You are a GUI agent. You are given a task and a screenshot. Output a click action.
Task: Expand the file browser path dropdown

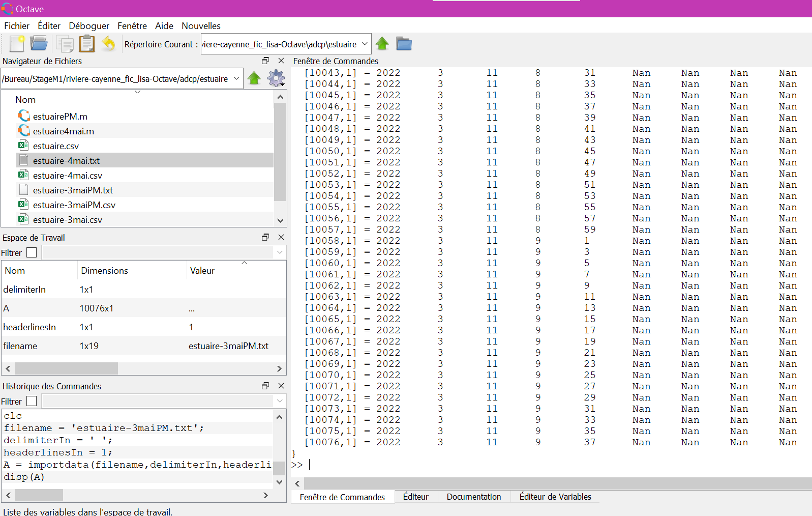[236, 79]
